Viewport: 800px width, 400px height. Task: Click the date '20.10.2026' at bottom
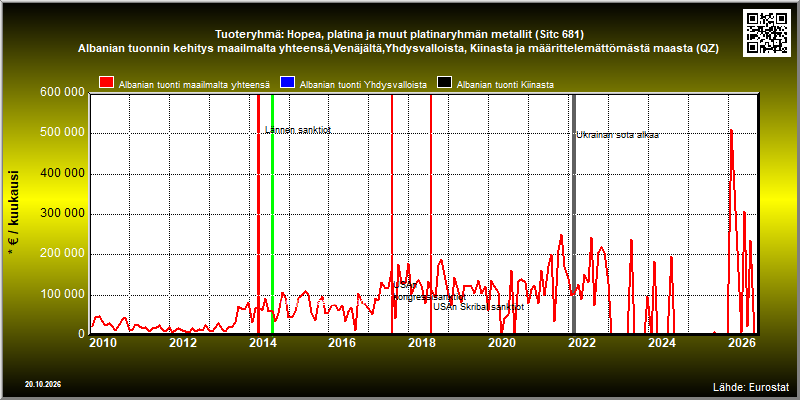click(x=43, y=384)
